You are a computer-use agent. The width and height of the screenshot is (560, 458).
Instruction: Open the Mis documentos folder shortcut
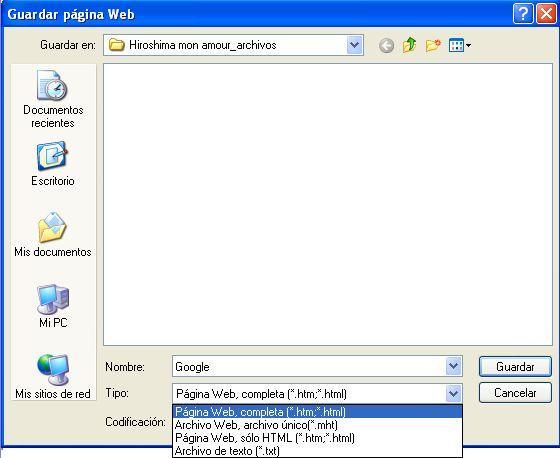click(53, 234)
